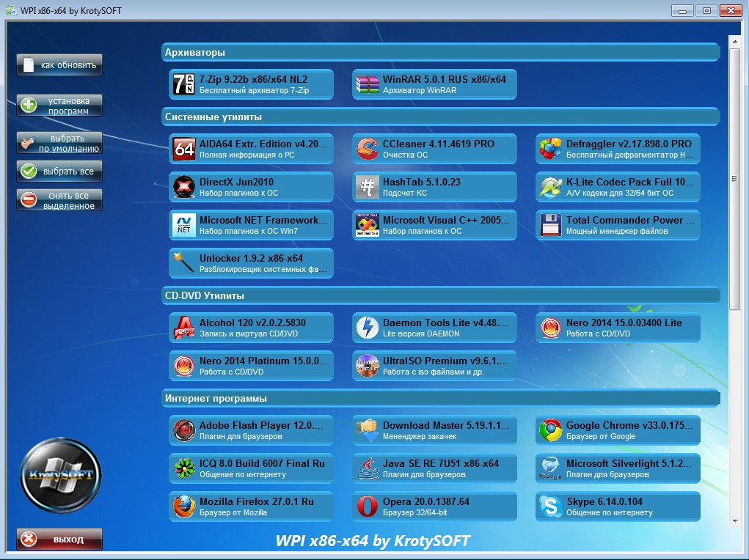Choose "выбрать по умолчанию" defaults
This screenshot has width=749, height=560.
coord(59,143)
